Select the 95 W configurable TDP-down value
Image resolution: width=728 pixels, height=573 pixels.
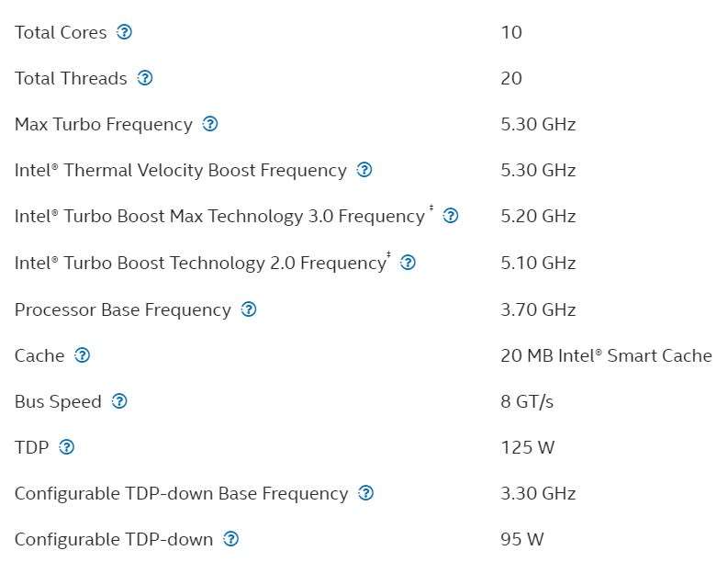click(522, 539)
